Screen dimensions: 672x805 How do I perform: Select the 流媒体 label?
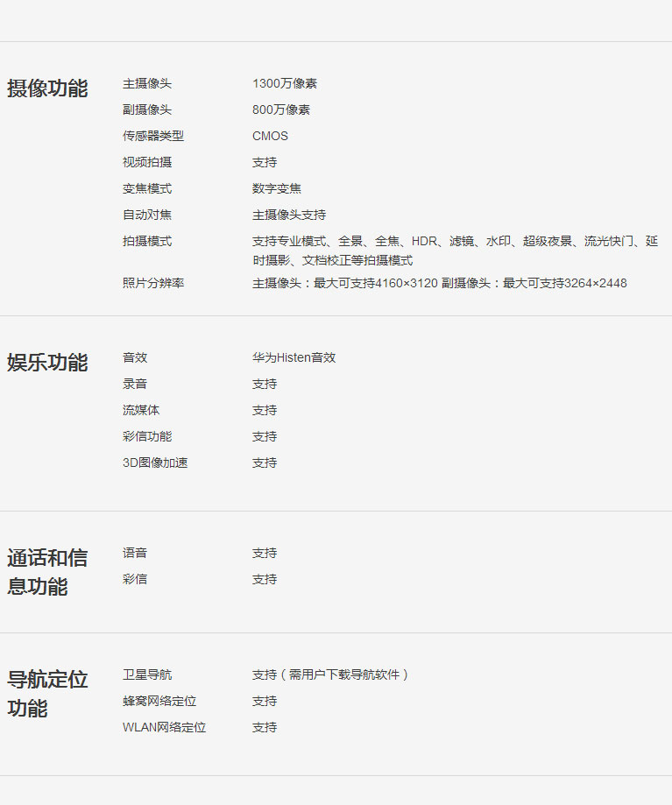(x=141, y=410)
